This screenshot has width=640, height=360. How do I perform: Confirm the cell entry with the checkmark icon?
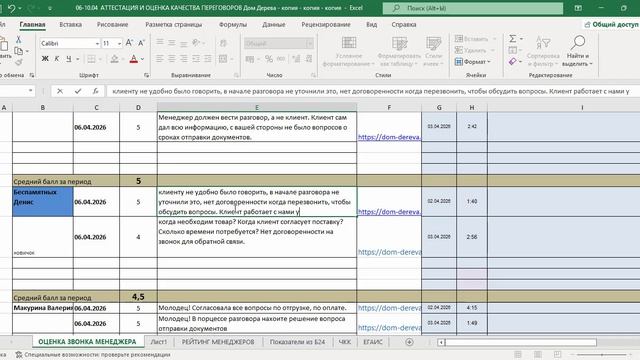(x=78, y=91)
